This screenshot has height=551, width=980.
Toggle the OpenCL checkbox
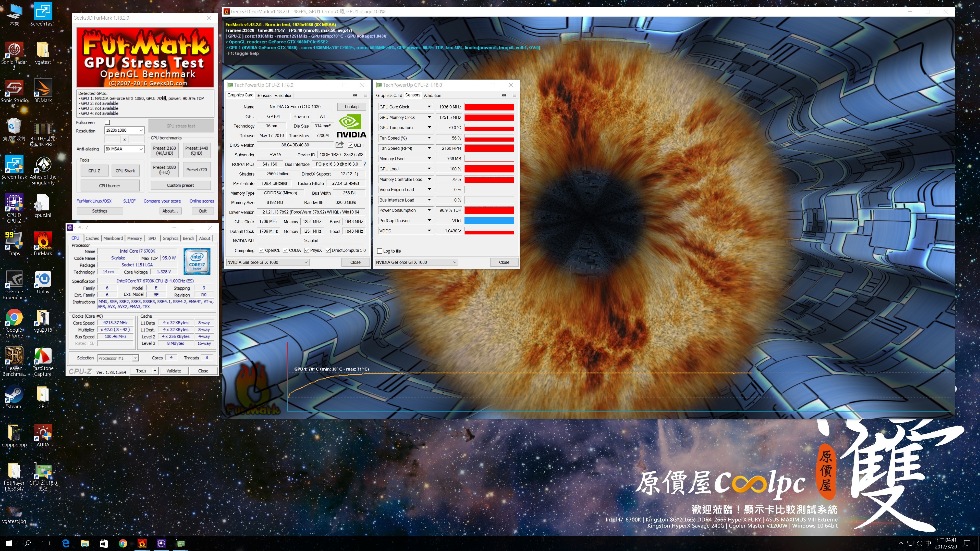[x=261, y=250]
